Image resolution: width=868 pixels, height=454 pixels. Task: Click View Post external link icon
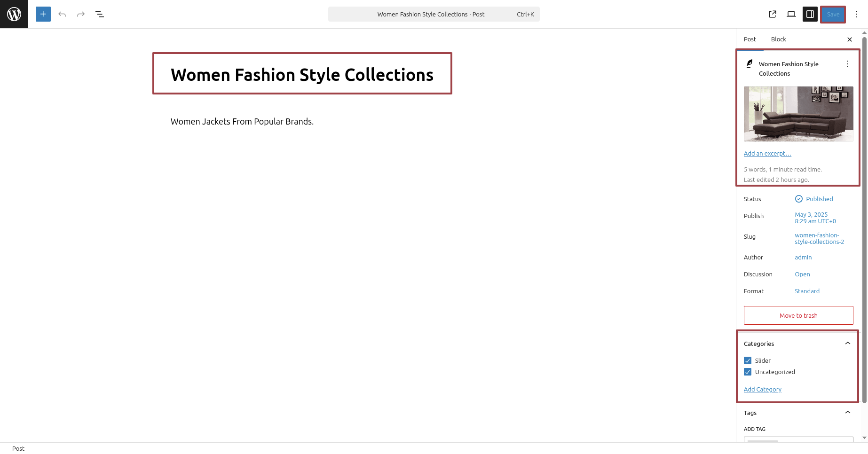[773, 14]
